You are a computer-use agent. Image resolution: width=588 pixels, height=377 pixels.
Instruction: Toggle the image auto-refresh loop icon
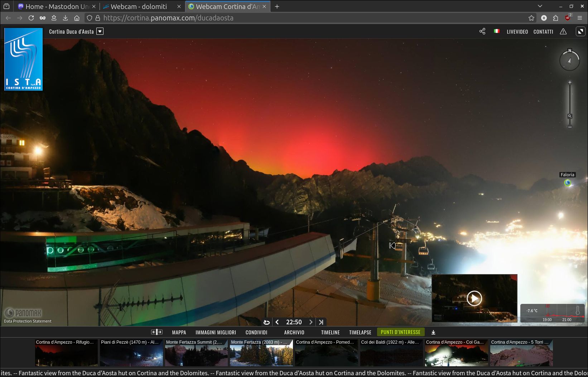coord(266,322)
